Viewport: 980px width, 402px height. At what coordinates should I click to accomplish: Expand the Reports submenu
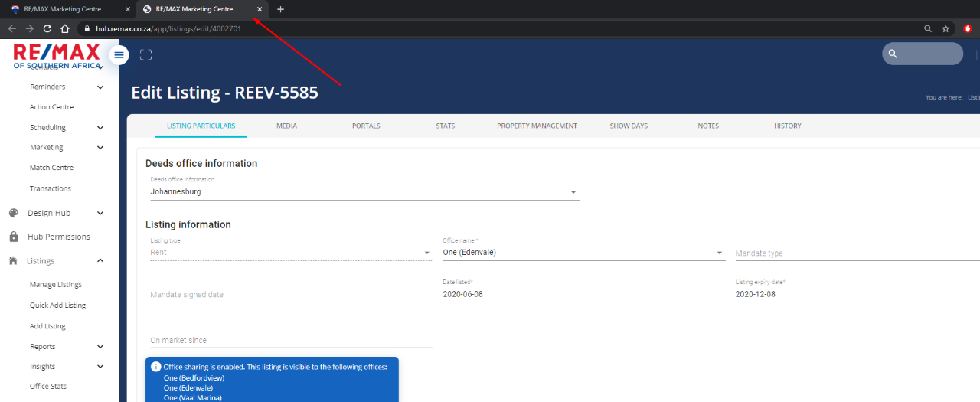pyautogui.click(x=100, y=347)
